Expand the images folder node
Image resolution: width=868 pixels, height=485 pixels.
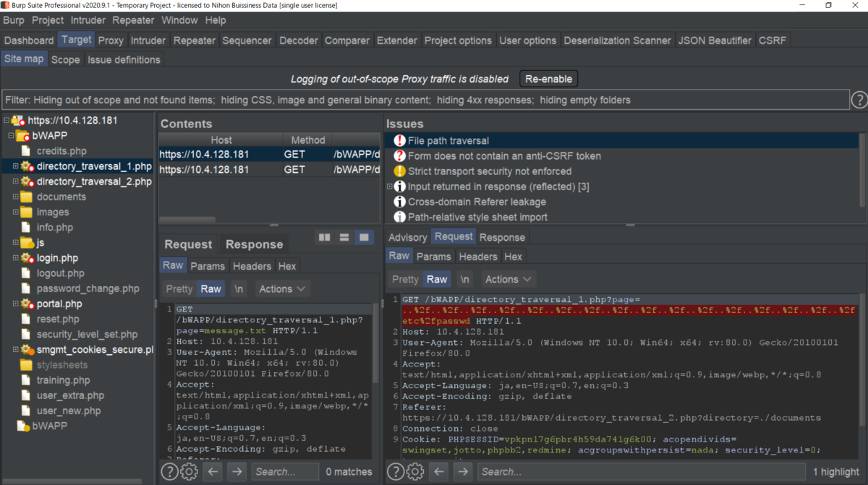pos(15,213)
